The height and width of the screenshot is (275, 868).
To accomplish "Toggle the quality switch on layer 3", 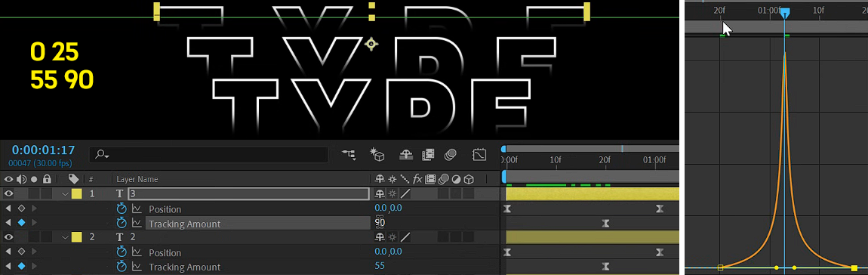I will 405,193.
